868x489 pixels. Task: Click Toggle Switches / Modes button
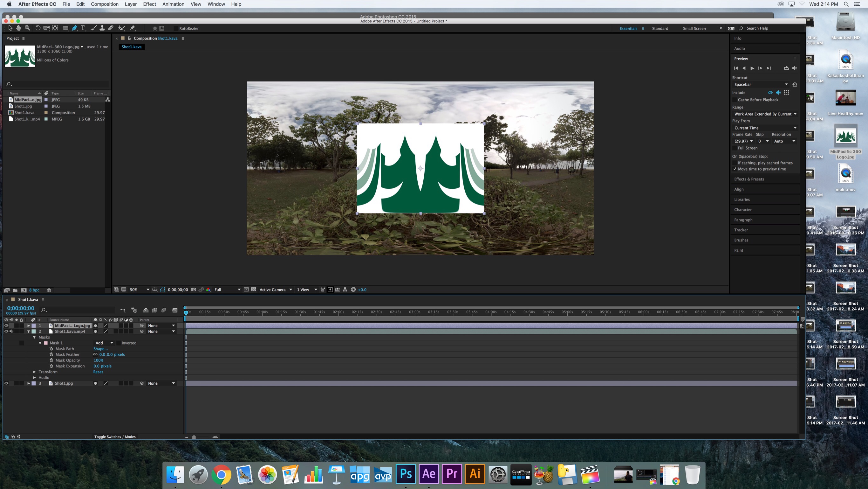click(115, 437)
